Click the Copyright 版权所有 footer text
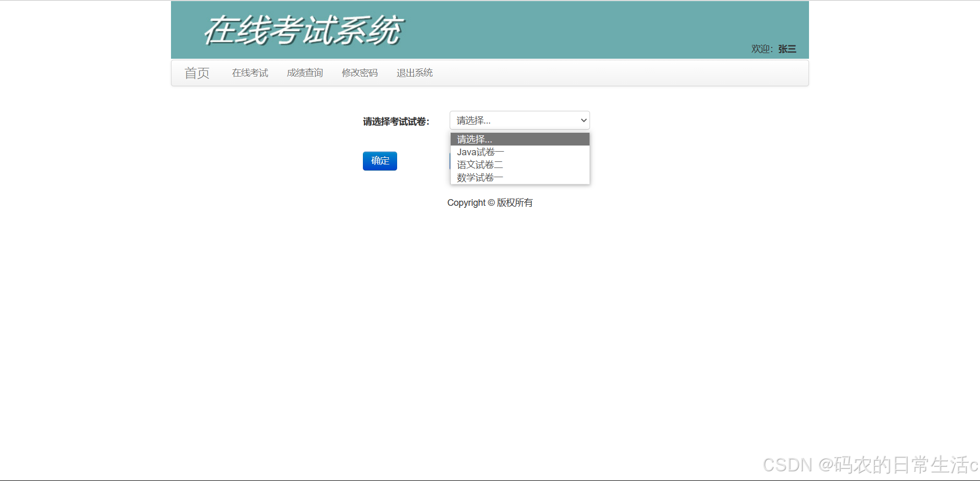The height and width of the screenshot is (481, 980). 489,203
